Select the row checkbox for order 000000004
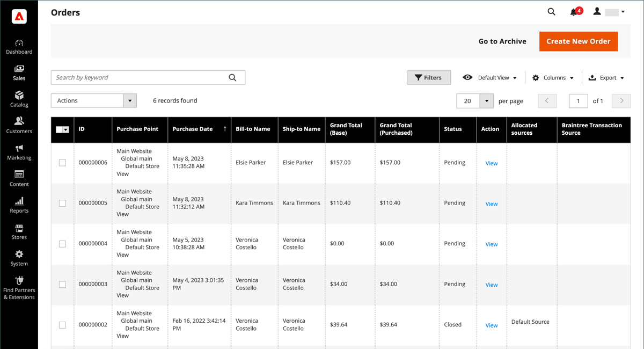The width and height of the screenshot is (644, 349). [x=62, y=244]
